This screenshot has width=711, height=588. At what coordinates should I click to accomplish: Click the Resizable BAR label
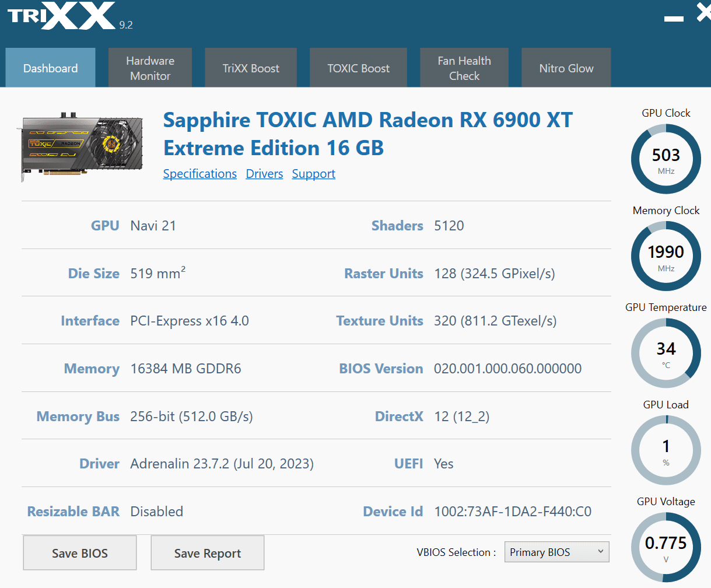pos(73,512)
